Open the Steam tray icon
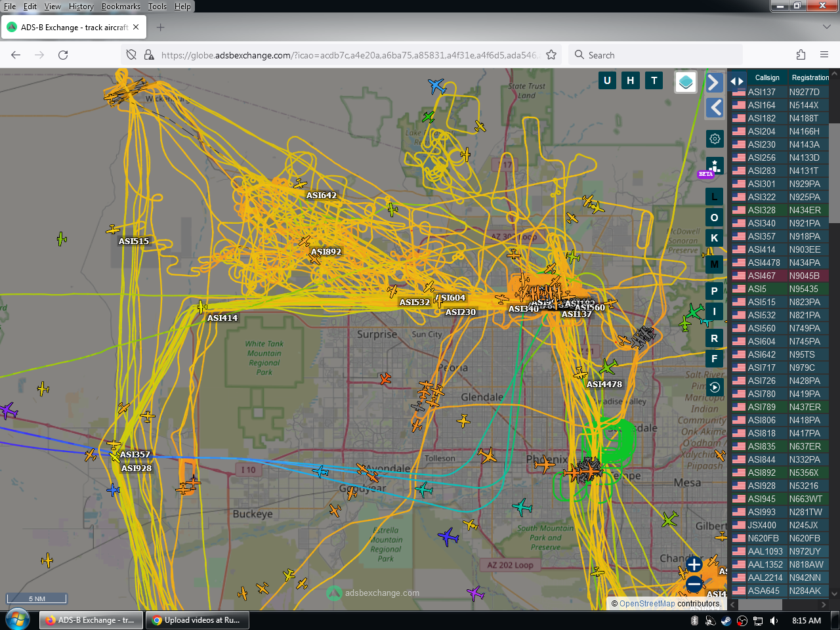Image resolution: width=840 pixels, height=630 pixels. pos(726,620)
